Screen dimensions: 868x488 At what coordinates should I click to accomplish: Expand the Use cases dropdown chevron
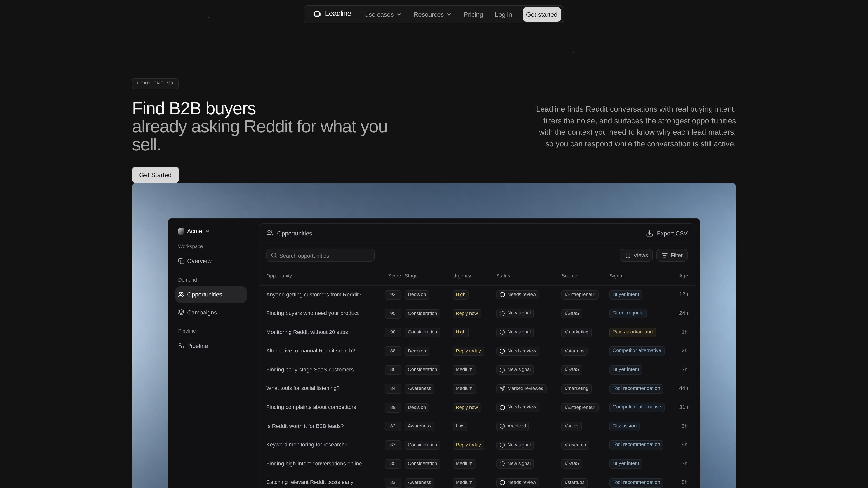point(399,14)
